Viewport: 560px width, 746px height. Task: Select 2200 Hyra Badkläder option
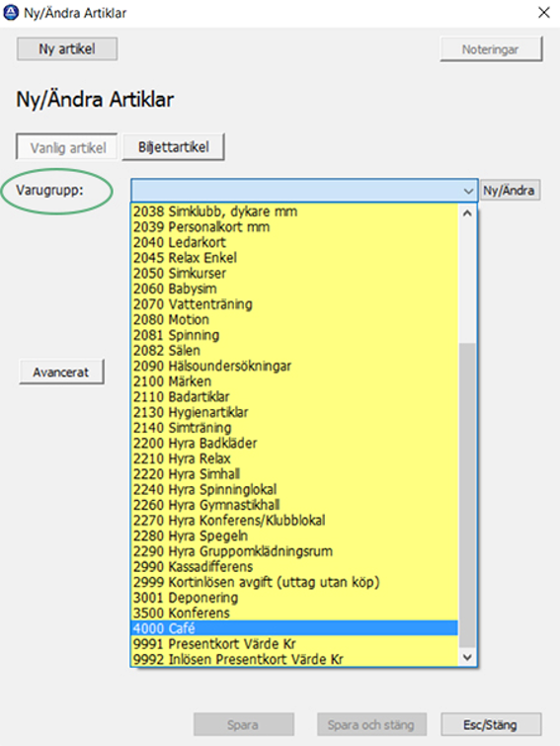294,443
